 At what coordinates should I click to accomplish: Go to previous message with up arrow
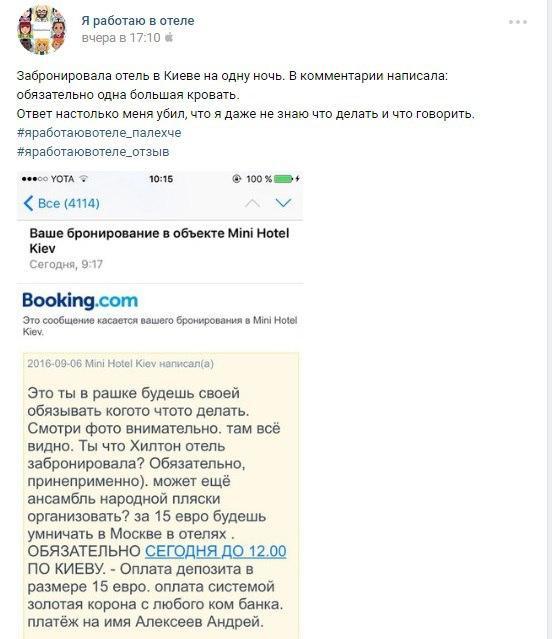pyautogui.click(x=252, y=203)
